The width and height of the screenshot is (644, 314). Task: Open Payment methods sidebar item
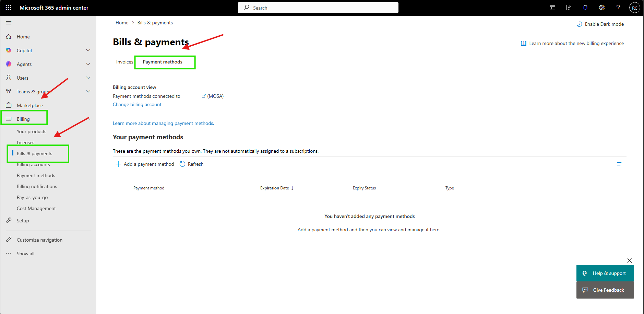tap(36, 175)
